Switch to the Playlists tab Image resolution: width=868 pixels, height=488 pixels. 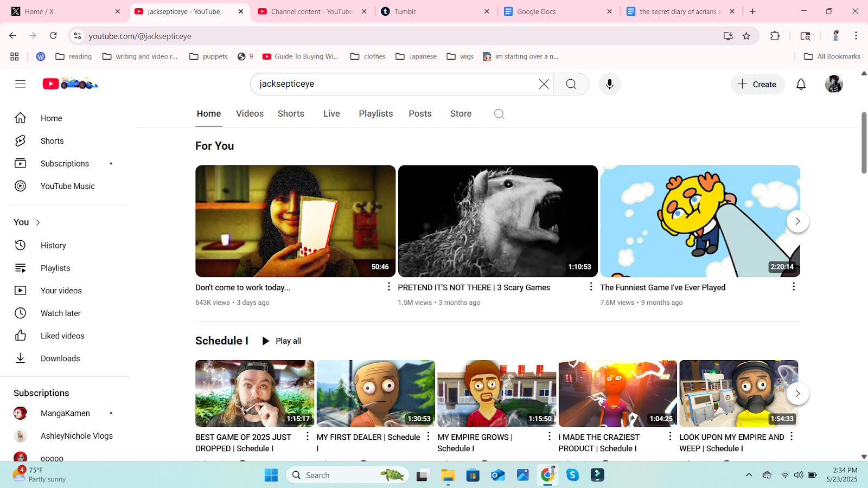pyautogui.click(x=375, y=114)
